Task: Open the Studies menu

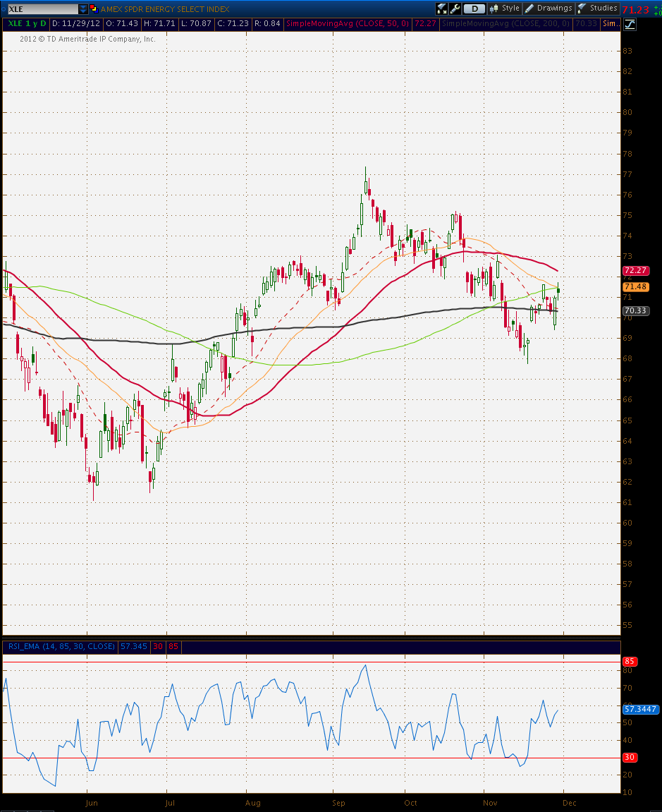Action: (598, 8)
